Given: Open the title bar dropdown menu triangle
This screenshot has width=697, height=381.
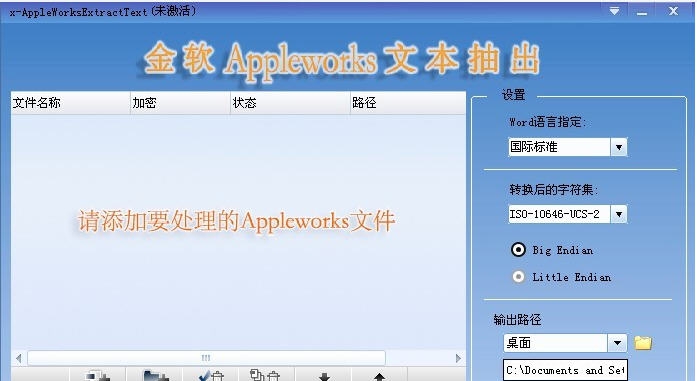Looking at the screenshot, I should pos(614,11).
